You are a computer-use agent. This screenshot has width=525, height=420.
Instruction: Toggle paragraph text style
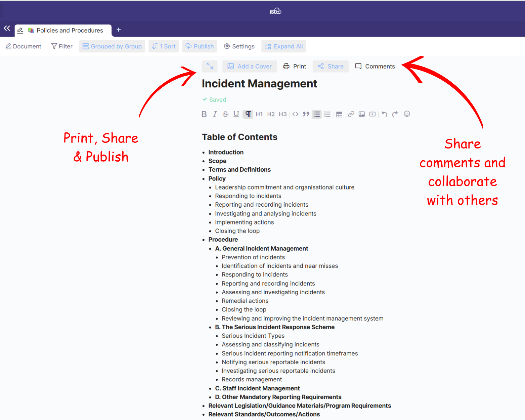tap(248, 114)
